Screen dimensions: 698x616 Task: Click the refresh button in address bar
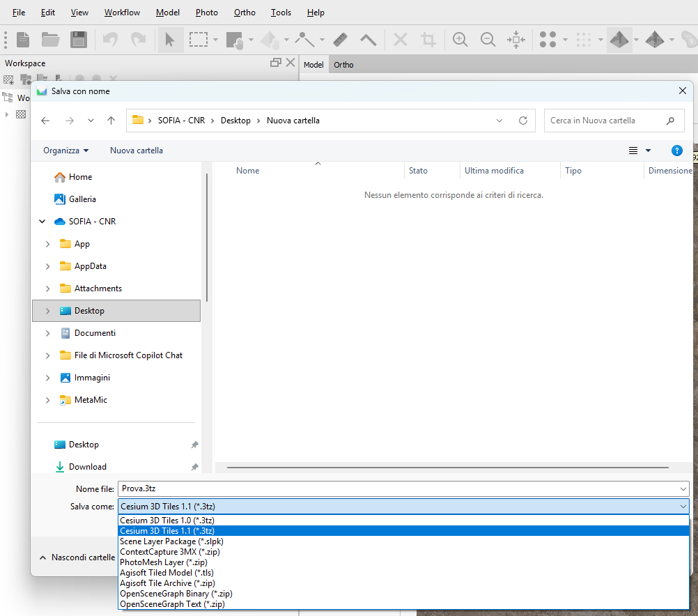coord(523,121)
